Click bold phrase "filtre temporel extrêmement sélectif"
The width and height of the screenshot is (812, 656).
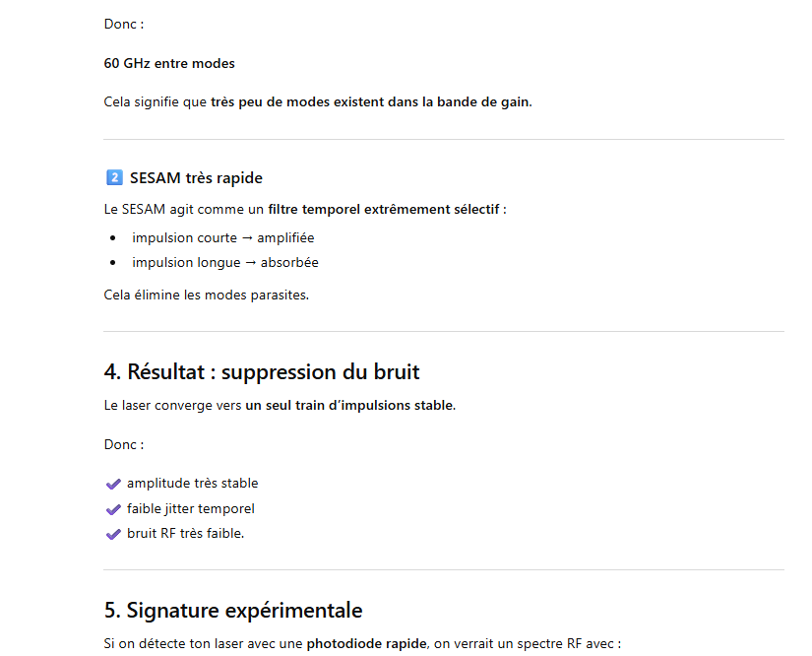384,209
